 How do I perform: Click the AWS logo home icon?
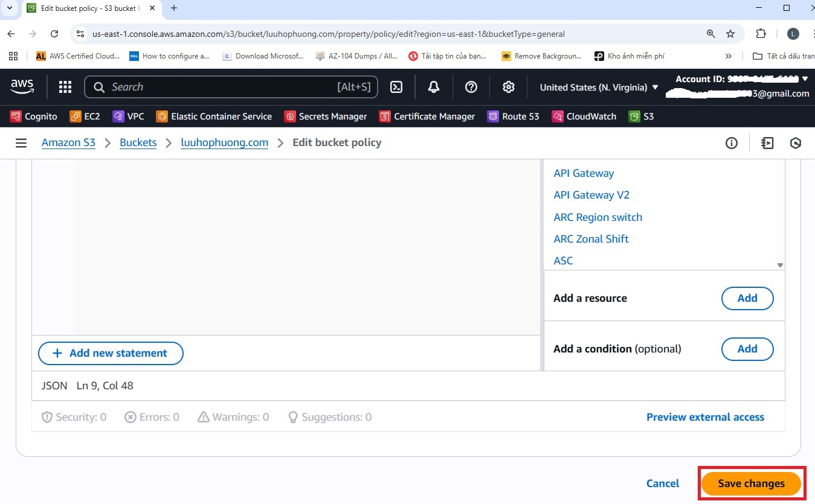(22, 88)
